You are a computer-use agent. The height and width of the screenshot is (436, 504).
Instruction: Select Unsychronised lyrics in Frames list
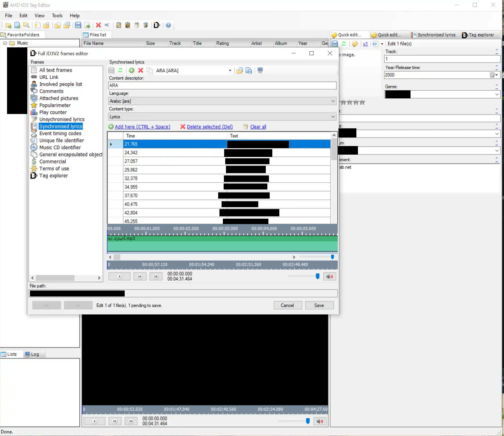(62, 119)
